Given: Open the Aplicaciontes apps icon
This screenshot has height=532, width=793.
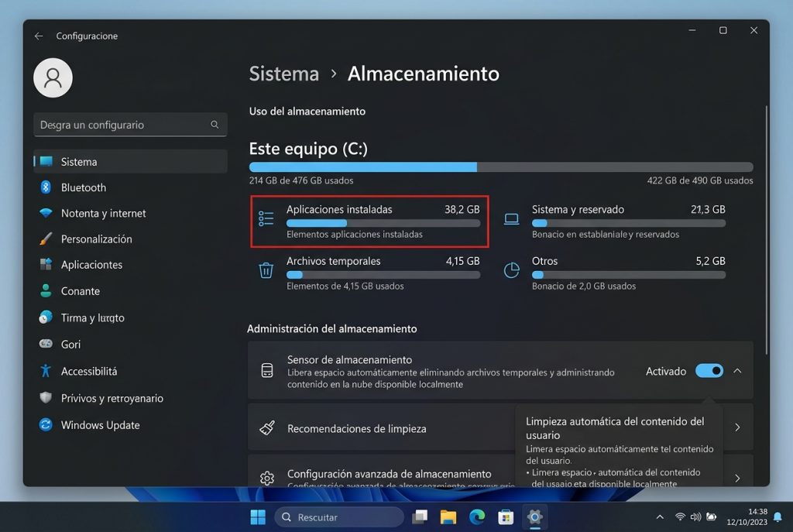Looking at the screenshot, I should pyautogui.click(x=46, y=264).
